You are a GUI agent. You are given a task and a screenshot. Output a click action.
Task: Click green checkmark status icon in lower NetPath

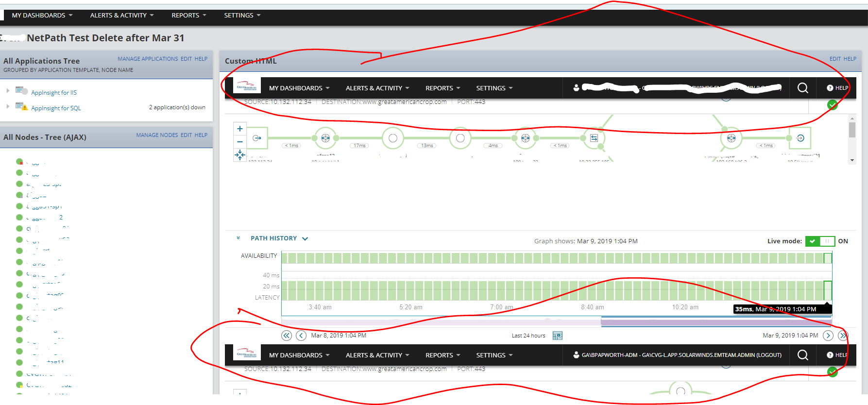[833, 372]
